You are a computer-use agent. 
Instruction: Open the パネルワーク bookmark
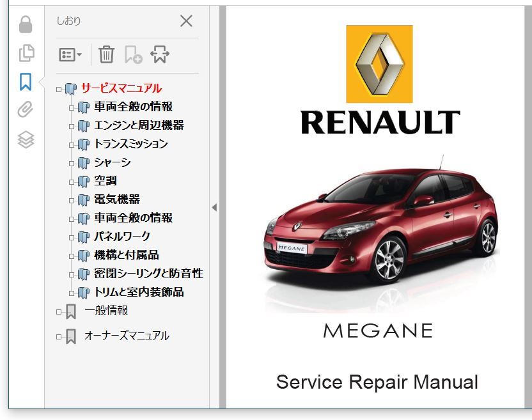121,237
